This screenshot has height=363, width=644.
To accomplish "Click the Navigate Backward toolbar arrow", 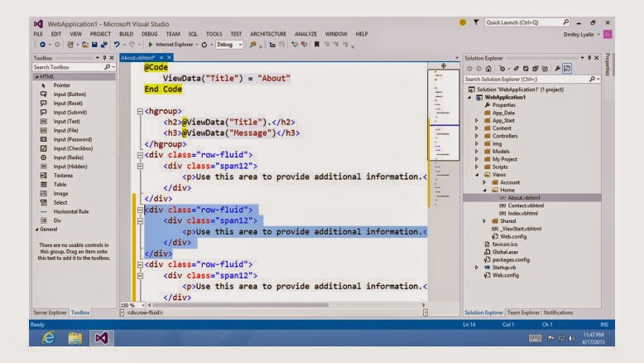I will pyautogui.click(x=42, y=45).
